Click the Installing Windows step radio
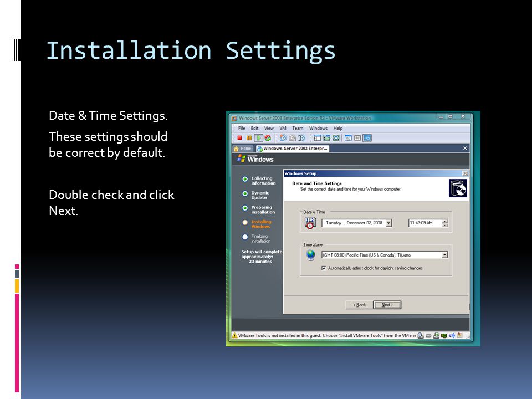 tap(245, 223)
